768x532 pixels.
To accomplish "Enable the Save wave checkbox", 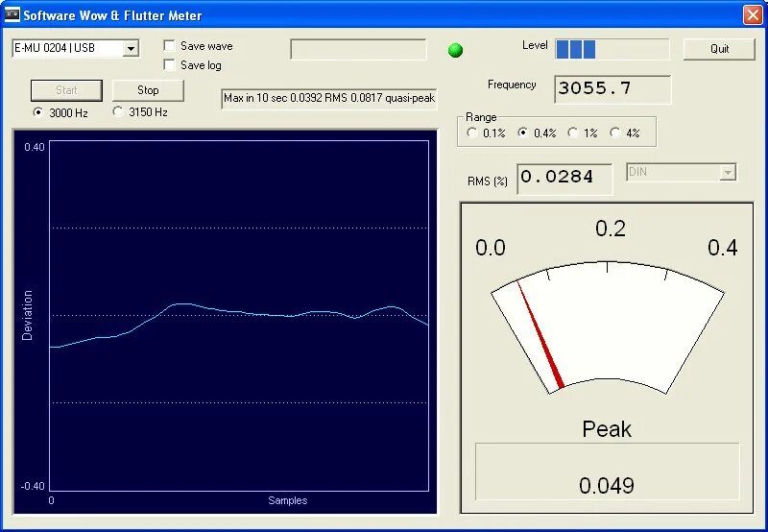I will tap(170, 46).
